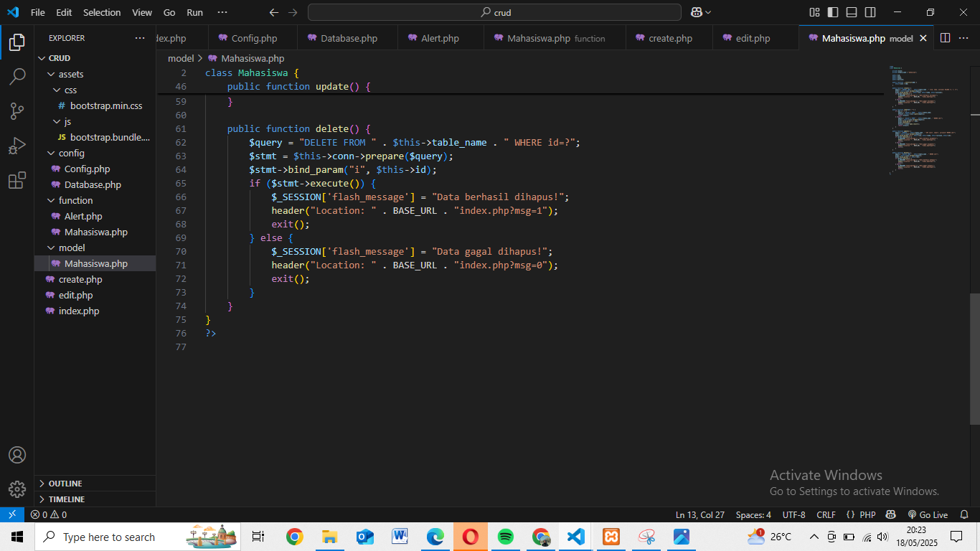Expand the OUTLINE section
980x551 pixels.
pos(65,483)
